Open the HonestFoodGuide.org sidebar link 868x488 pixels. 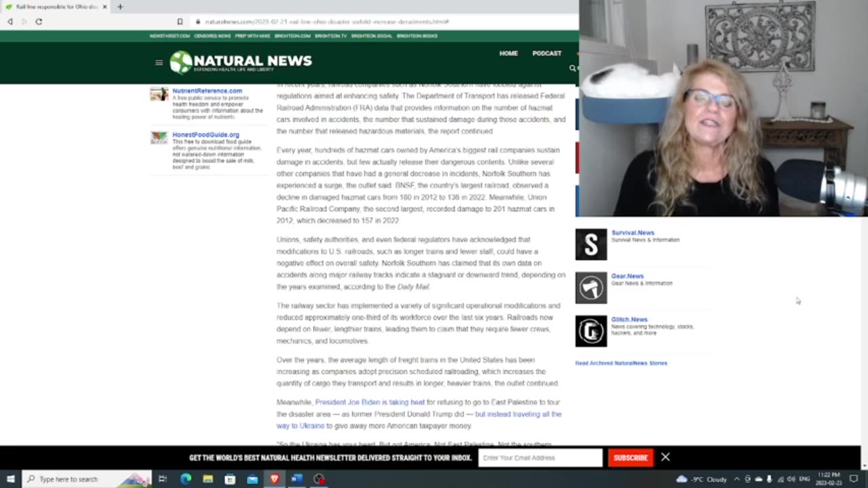tap(205, 135)
